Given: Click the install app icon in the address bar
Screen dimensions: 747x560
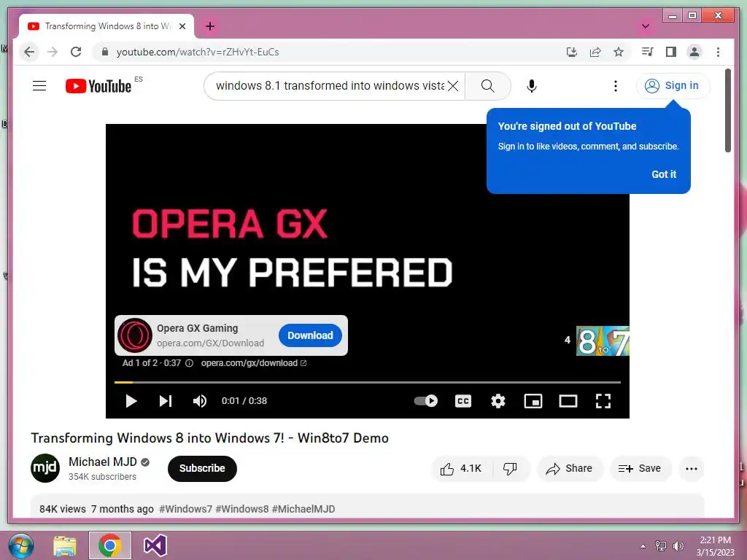Looking at the screenshot, I should click(x=572, y=52).
